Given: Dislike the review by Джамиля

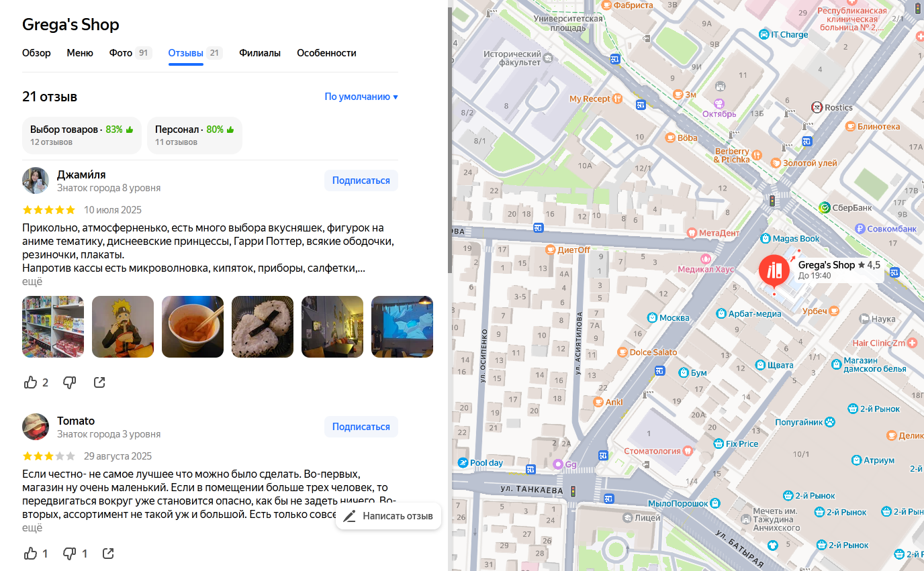Looking at the screenshot, I should [69, 382].
